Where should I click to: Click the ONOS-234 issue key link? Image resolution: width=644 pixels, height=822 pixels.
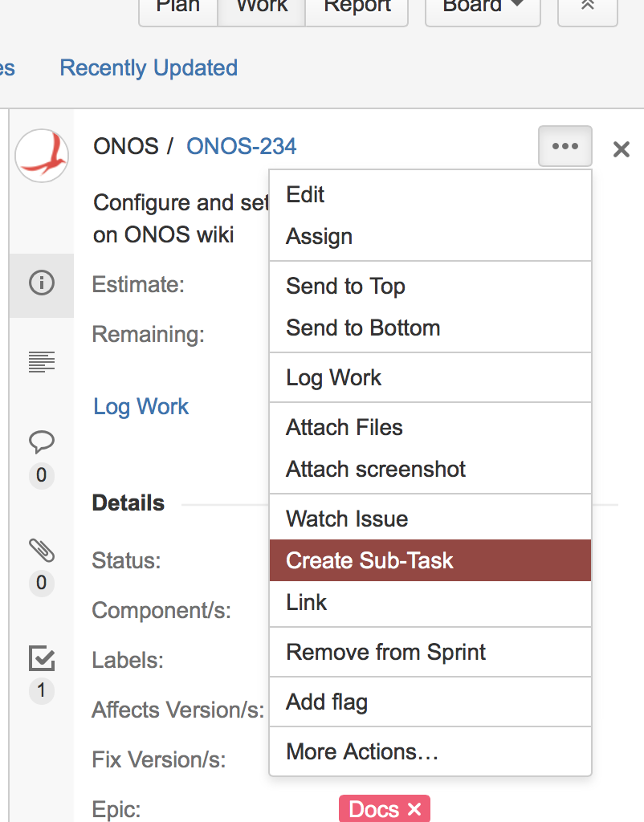(241, 146)
